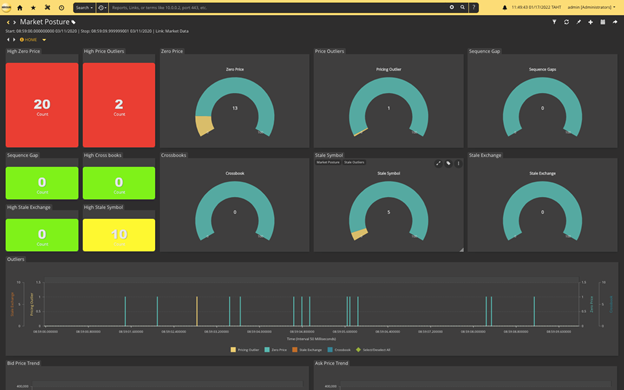Click the clock icon in the top bar

(61, 8)
